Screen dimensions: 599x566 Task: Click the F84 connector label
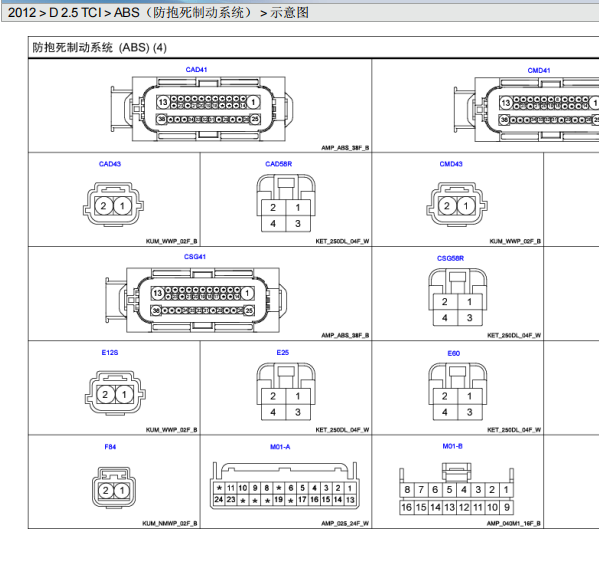point(110,447)
